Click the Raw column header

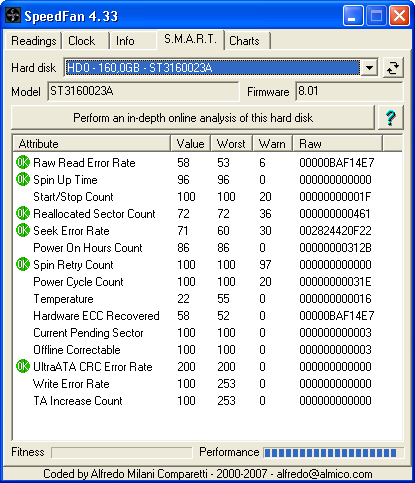click(337, 144)
